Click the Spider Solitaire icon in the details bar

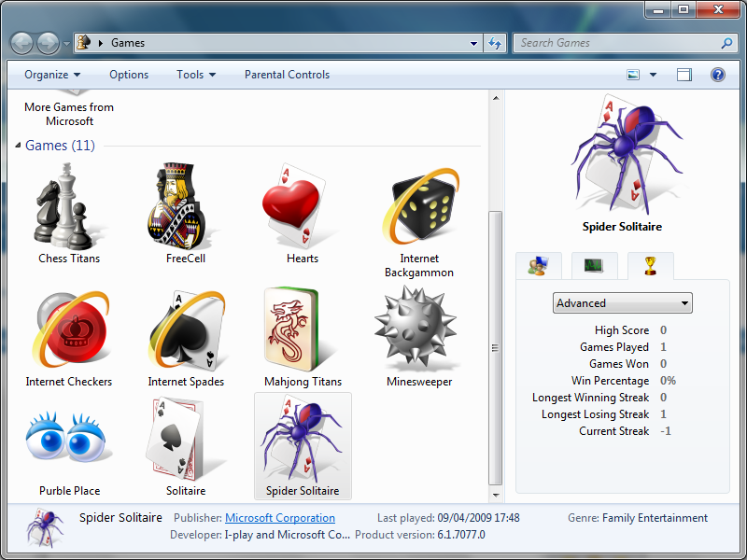pos(45,527)
